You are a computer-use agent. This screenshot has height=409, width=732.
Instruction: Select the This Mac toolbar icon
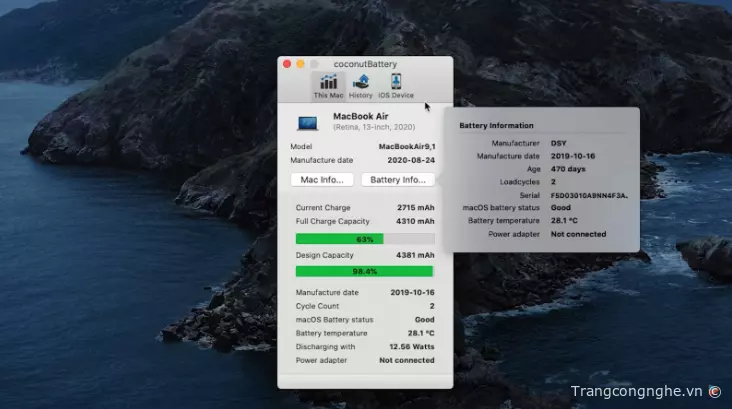coord(328,85)
